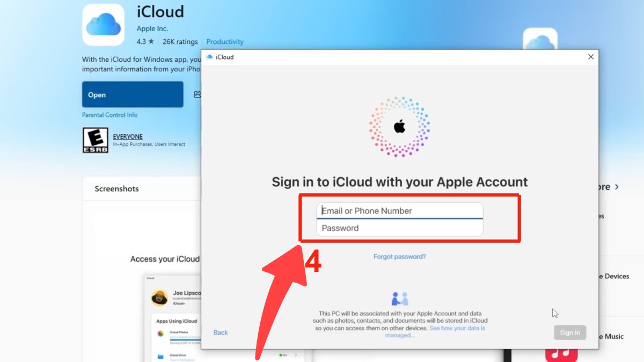Viewport: 644px width, 362px height.
Task: Open the Forgot password link
Action: (x=399, y=256)
